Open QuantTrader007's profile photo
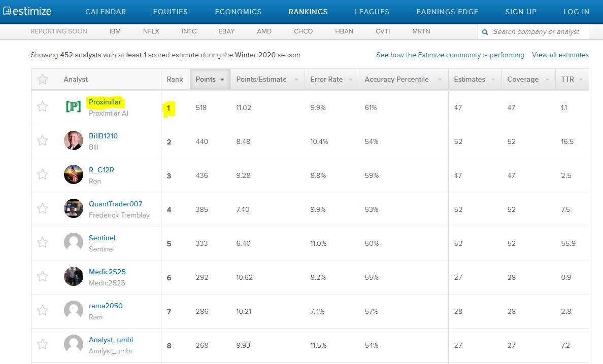Image resolution: width=603 pixels, height=364 pixels. [74, 208]
